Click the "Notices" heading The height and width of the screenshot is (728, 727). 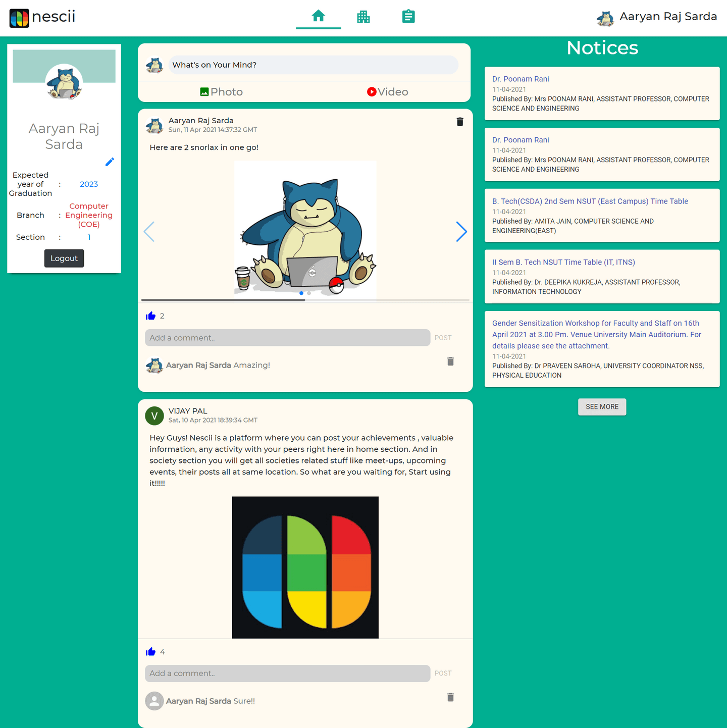[x=602, y=48]
